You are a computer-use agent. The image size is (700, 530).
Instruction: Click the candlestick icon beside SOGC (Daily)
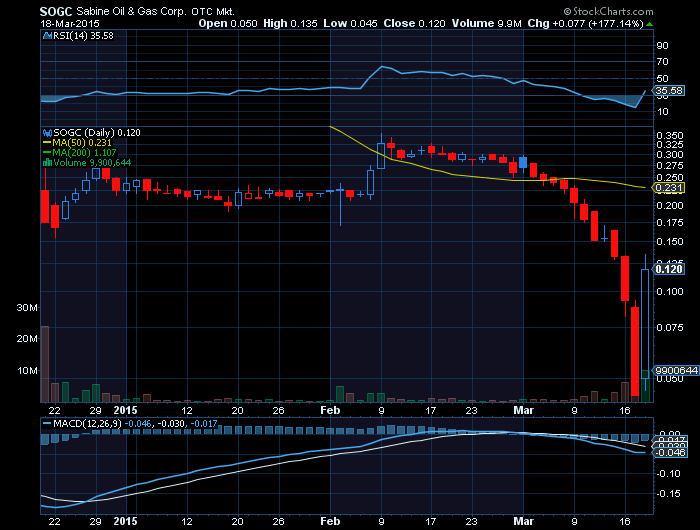(47, 133)
